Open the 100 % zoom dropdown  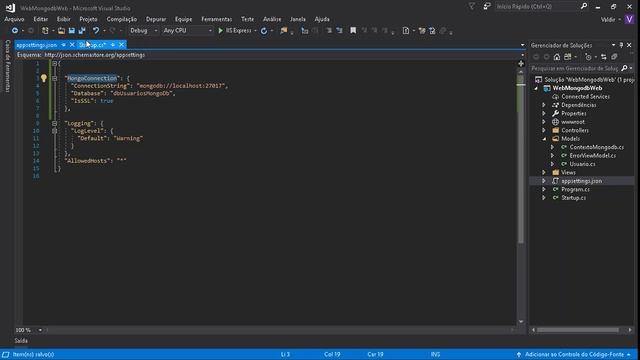pos(40,330)
